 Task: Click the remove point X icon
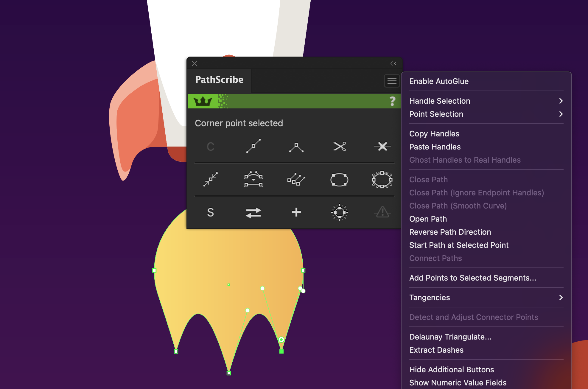point(382,146)
